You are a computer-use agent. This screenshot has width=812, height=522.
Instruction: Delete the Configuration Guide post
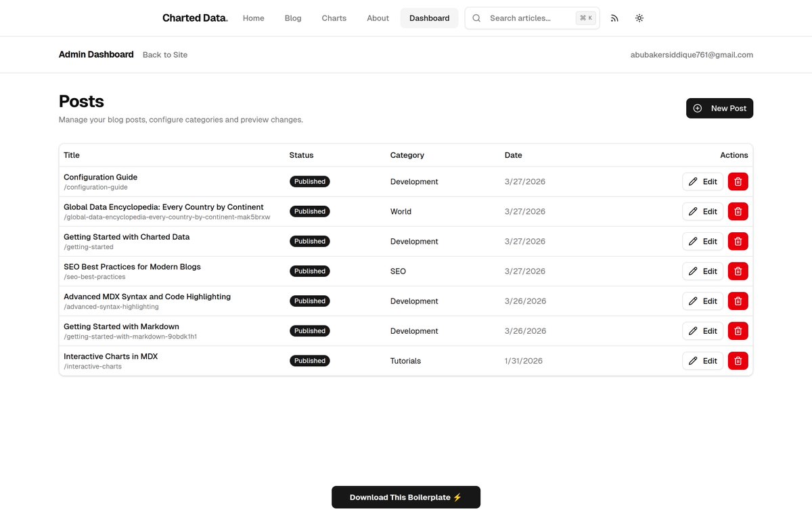(738, 181)
